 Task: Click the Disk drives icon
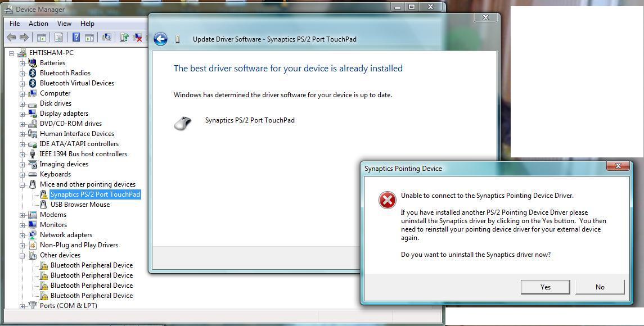click(33, 103)
